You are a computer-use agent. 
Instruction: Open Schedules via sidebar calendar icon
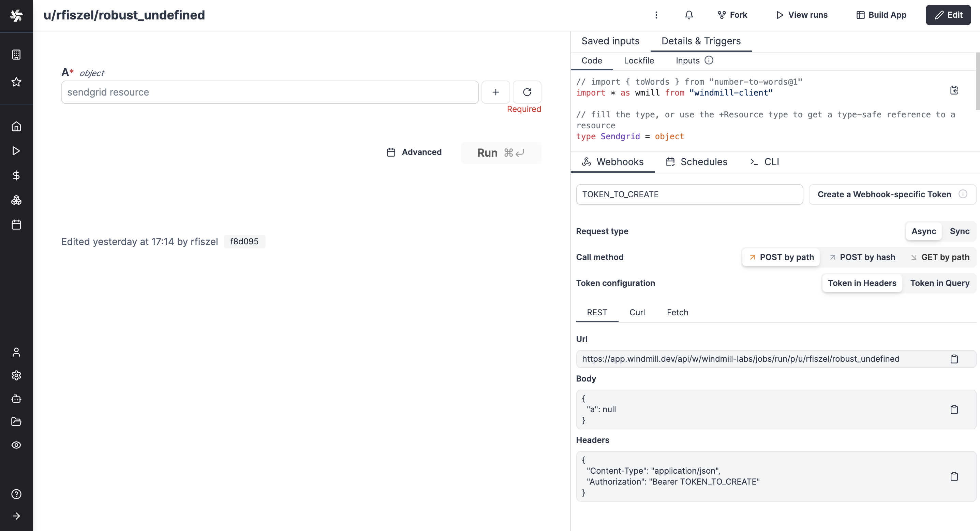(x=16, y=224)
